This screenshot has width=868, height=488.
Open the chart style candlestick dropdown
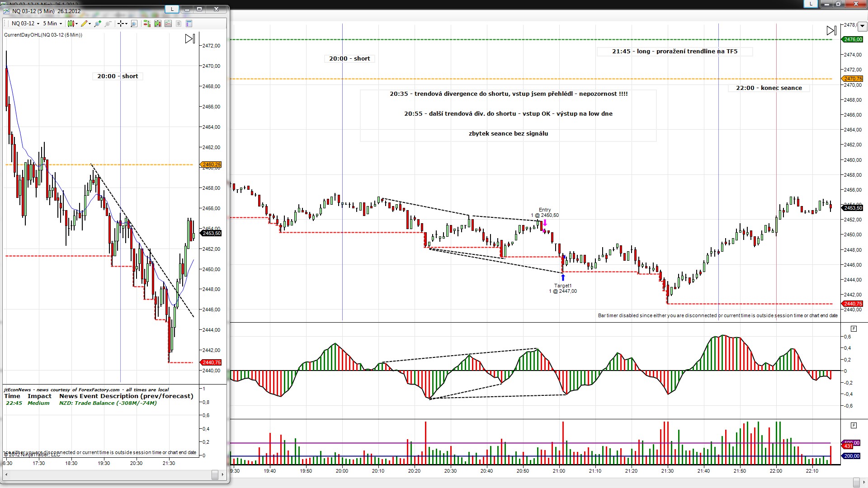(72, 23)
